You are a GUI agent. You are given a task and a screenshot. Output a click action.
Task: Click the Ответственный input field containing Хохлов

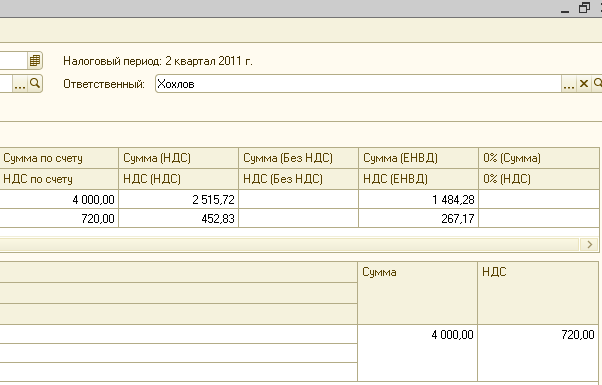point(358,84)
